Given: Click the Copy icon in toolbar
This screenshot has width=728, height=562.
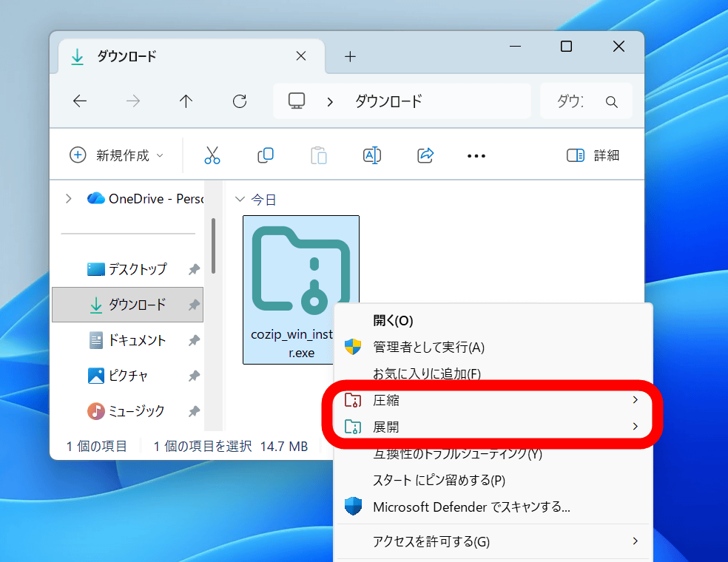Looking at the screenshot, I should 266,155.
